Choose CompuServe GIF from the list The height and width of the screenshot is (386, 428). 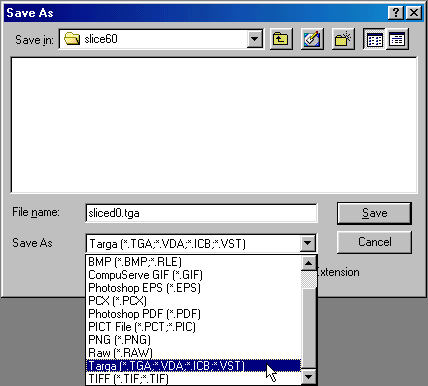pyautogui.click(x=193, y=275)
